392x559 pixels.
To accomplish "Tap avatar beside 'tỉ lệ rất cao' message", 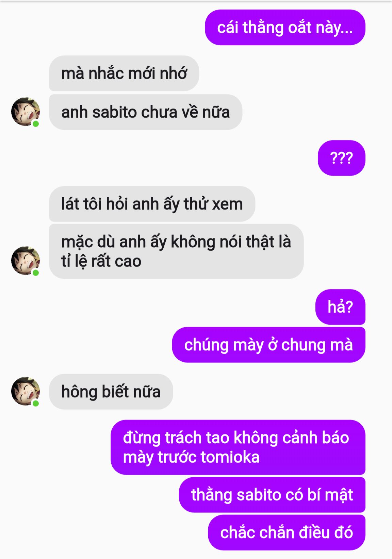I will pyautogui.click(x=26, y=261).
